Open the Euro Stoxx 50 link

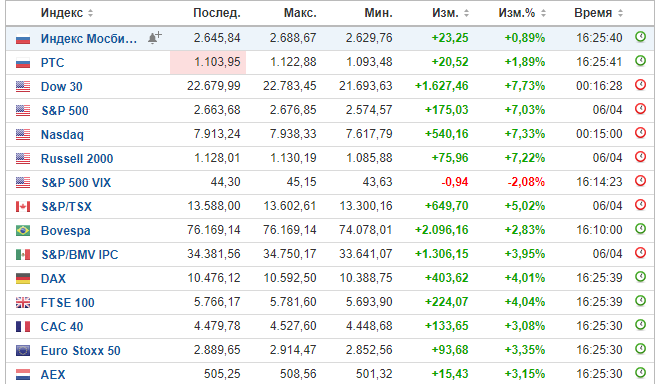pos(80,351)
